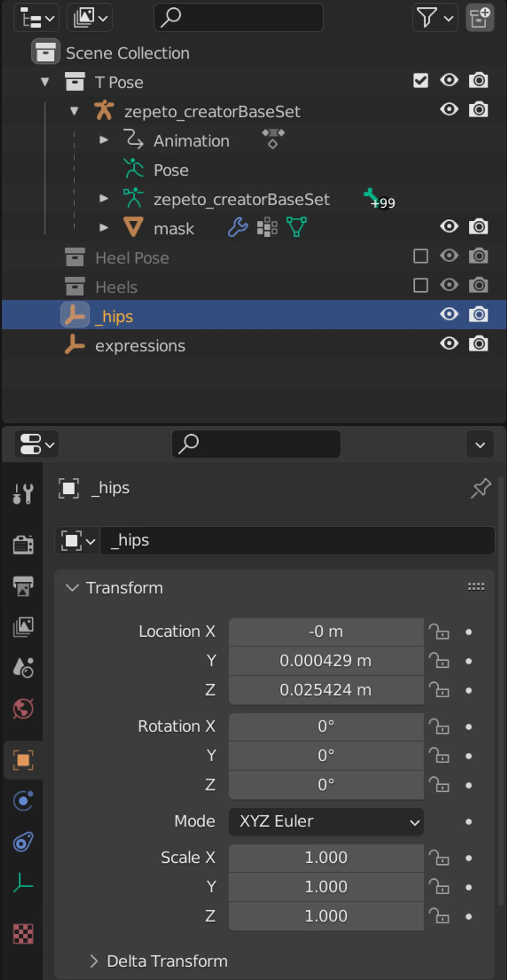Uncheck the T Pose collection checkbox
This screenshot has width=507, height=980.
[x=420, y=80]
